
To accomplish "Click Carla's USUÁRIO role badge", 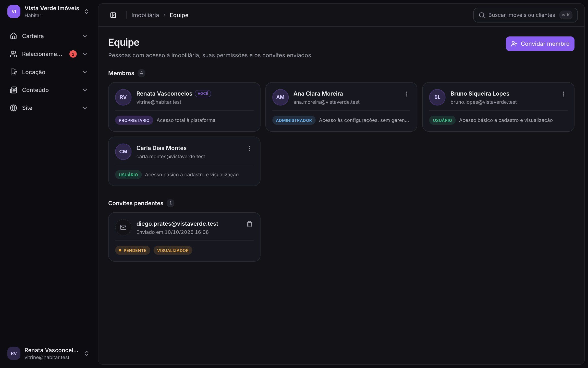I will point(128,175).
